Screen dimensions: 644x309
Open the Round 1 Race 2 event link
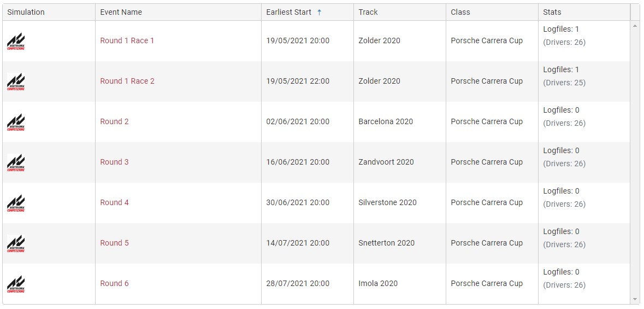click(127, 81)
